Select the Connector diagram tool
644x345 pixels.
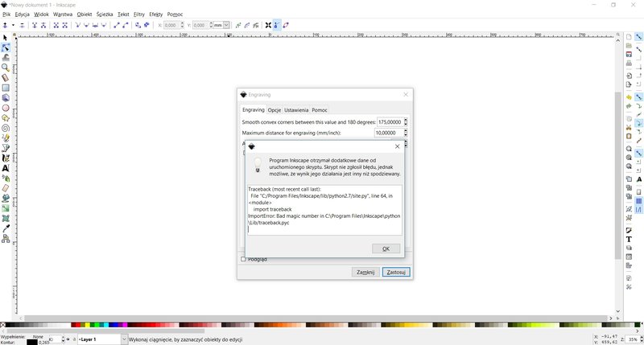point(6,238)
